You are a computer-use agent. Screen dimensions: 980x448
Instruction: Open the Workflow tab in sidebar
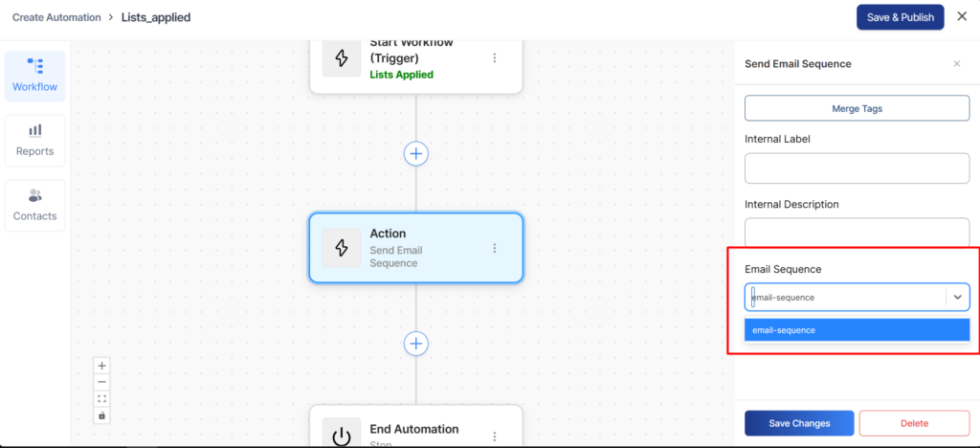[34, 76]
